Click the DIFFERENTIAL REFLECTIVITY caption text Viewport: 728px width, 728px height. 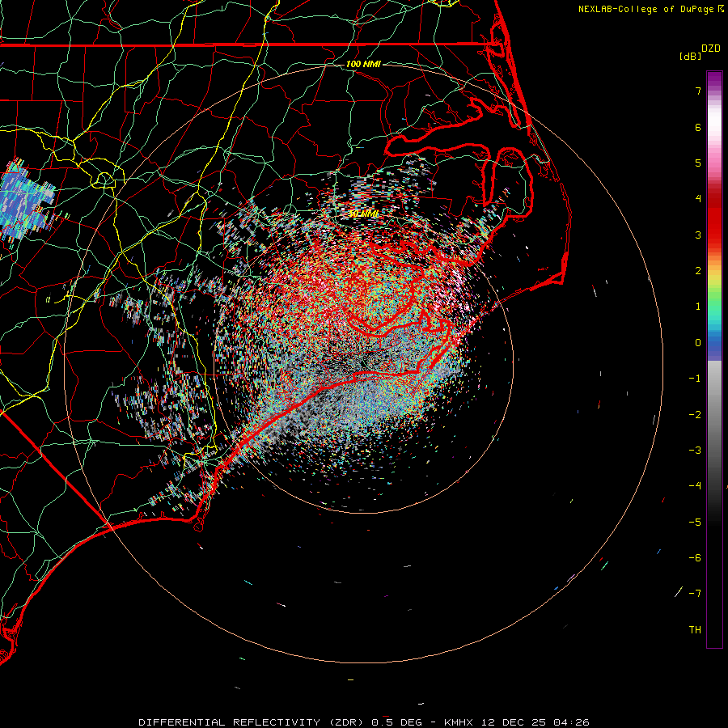tap(230, 722)
